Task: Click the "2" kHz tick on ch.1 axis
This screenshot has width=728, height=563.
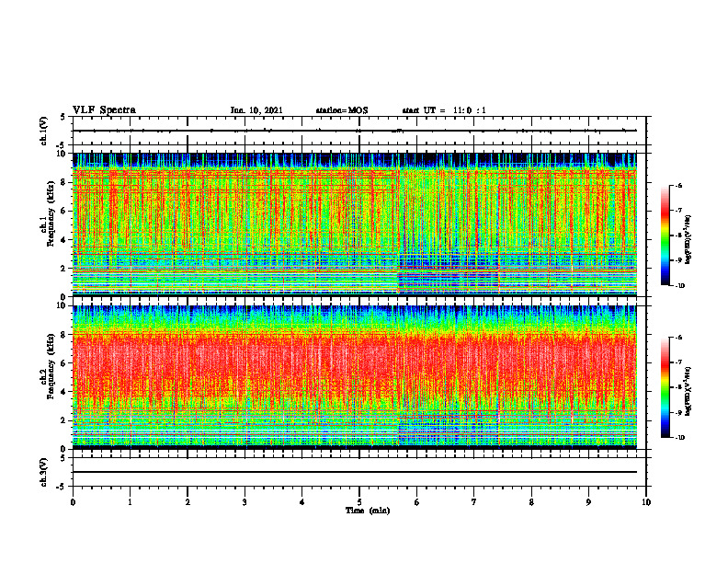Action: 65,269
